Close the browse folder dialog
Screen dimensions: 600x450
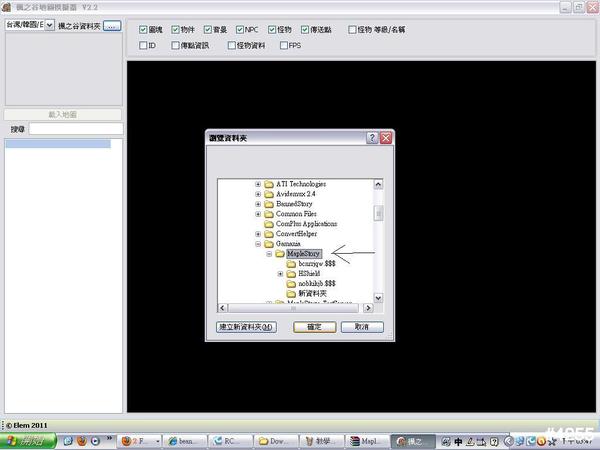pos(386,138)
